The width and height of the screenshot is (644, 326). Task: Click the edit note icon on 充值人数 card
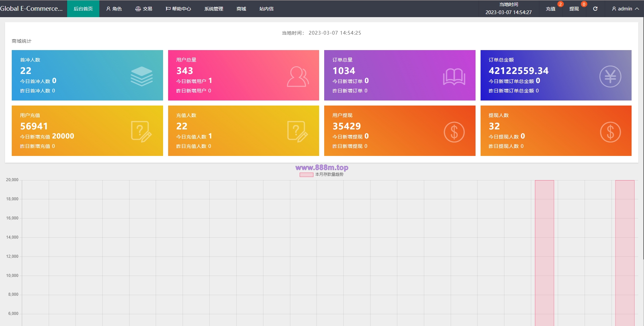(x=298, y=131)
